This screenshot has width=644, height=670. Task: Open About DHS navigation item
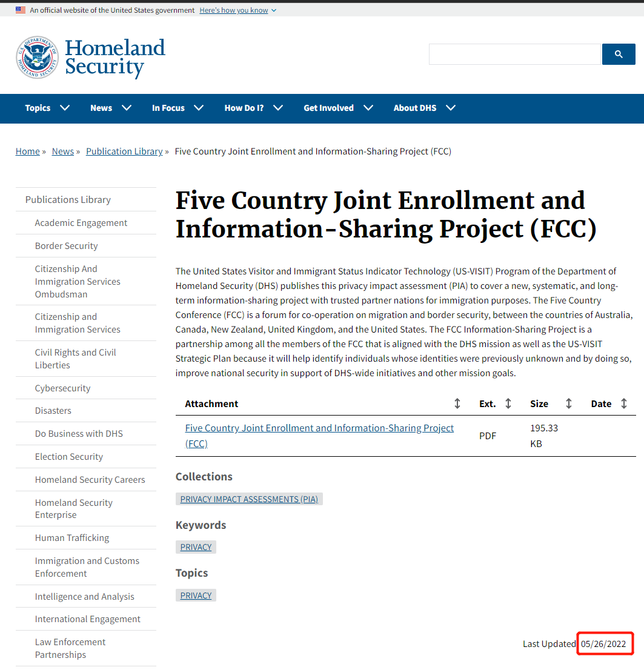415,108
